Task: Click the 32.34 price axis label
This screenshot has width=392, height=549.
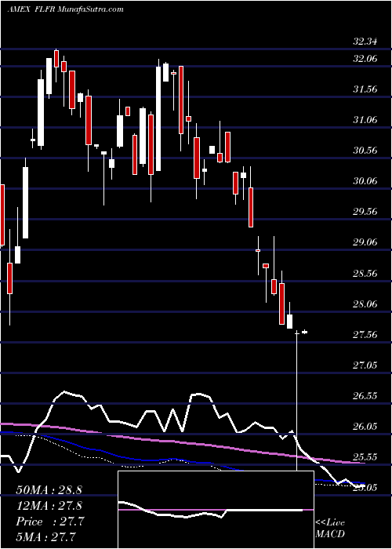Action: [365, 42]
